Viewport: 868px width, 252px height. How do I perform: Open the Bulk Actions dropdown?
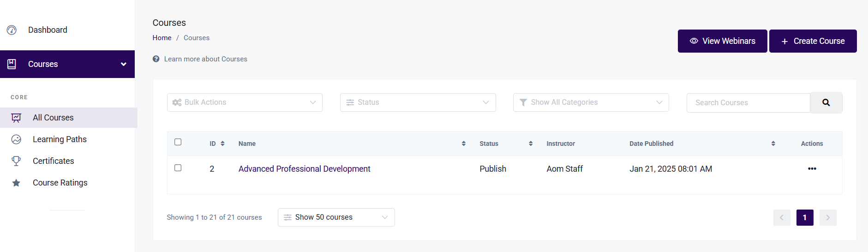point(245,102)
